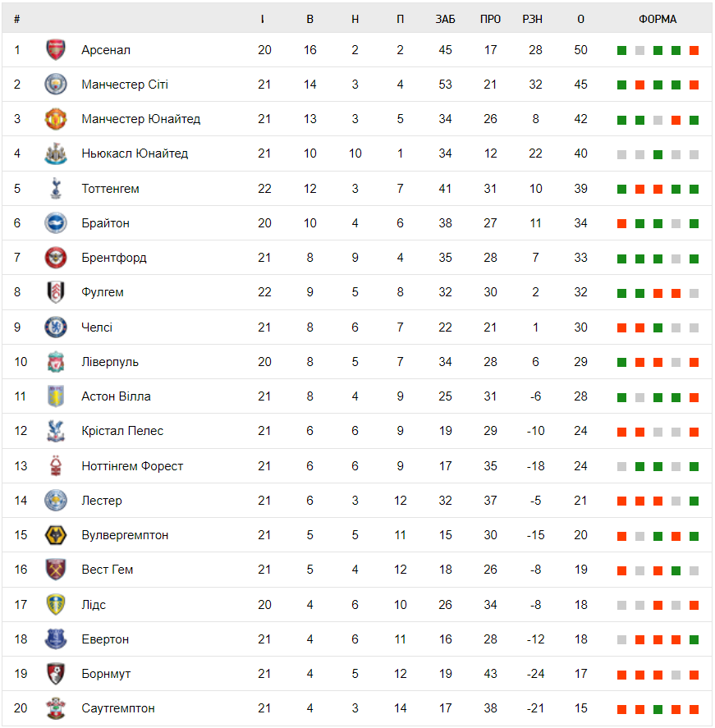Click the Bournemouth club crest icon
This screenshot has width=715, height=728.
55,674
